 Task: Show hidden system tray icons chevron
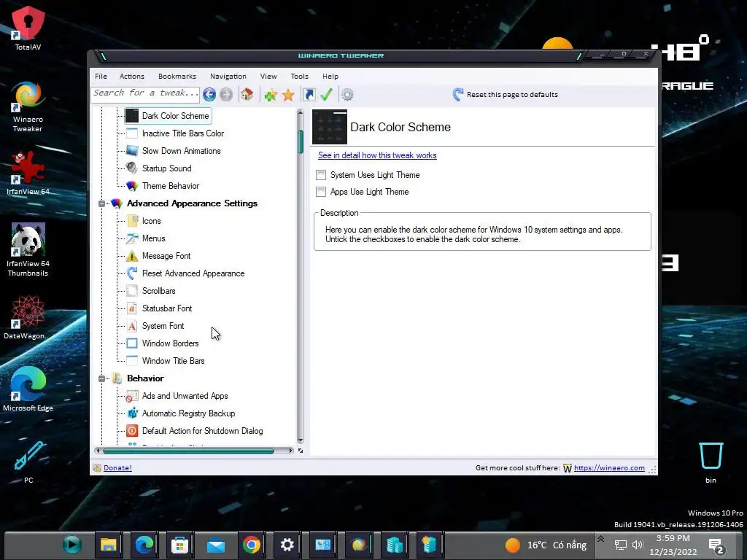(601, 539)
